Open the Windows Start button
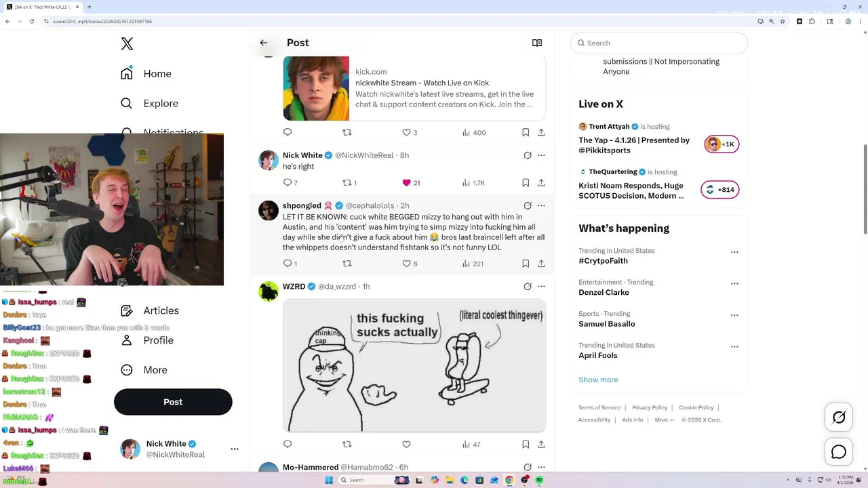 coord(329,480)
